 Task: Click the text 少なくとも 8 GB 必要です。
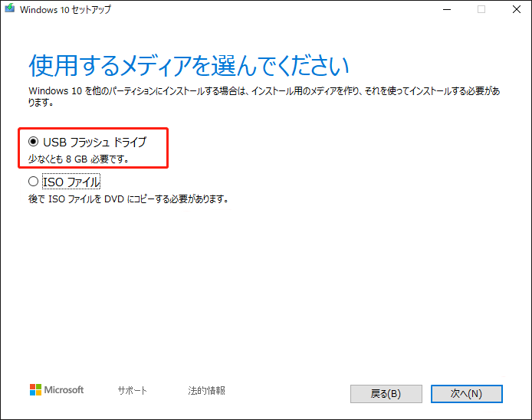78,159
